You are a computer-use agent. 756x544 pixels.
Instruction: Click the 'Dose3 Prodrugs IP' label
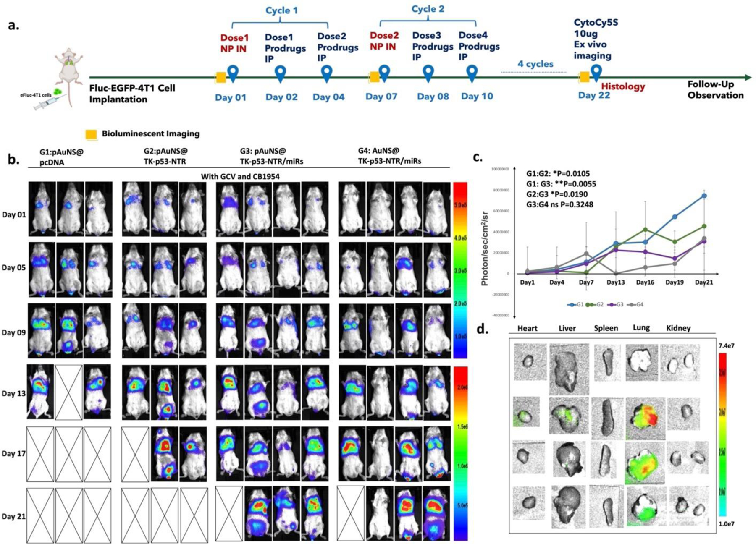(x=433, y=46)
